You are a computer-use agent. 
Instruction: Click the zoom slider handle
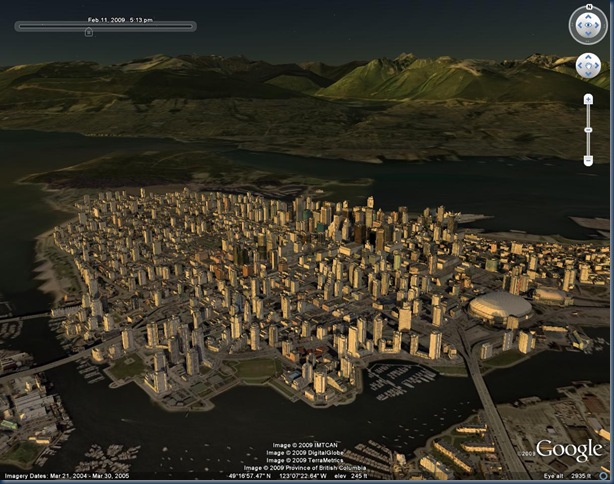click(588, 130)
